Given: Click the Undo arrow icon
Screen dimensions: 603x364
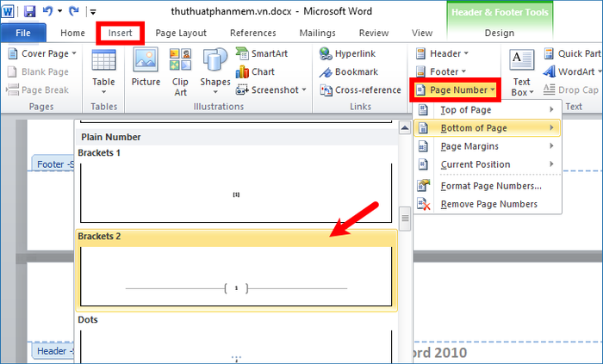Looking at the screenshot, I should pyautogui.click(x=47, y=11).
